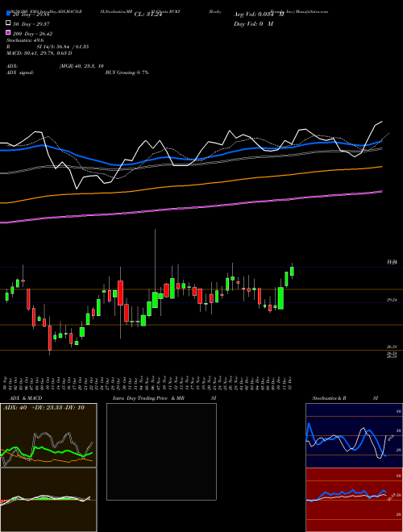The width and height of the screenshot is (403, 532).
Task: Click the blue 20 Day legend swatch
Action: [9, 14]
